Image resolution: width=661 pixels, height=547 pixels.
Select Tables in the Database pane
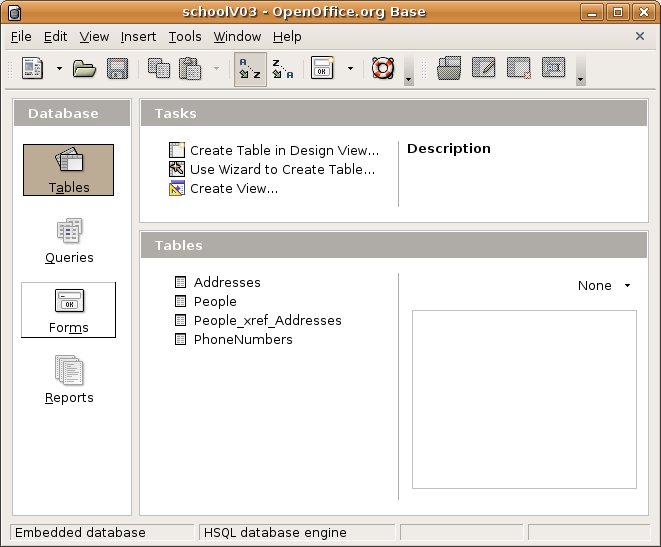[x=68, y=170]
